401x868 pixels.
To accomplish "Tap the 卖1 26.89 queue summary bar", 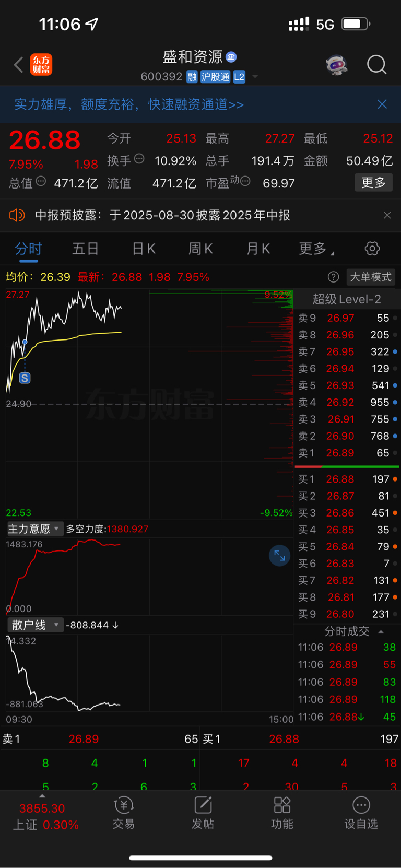I will pos(100,739).
